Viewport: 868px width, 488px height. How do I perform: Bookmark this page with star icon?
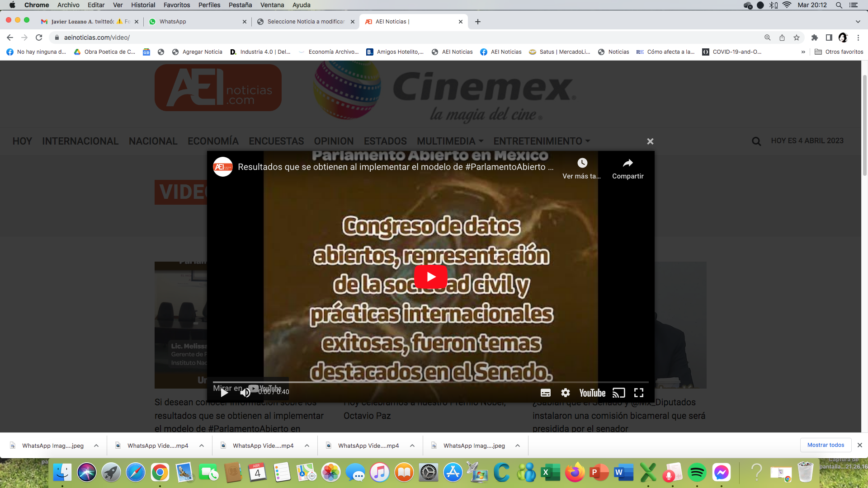pyautogui.click(x=797, y=38)
